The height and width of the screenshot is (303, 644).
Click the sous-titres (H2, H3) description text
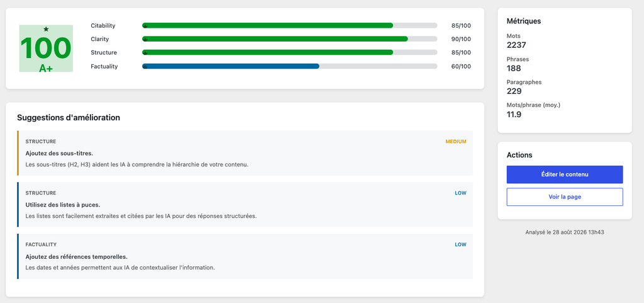[137, 164]
